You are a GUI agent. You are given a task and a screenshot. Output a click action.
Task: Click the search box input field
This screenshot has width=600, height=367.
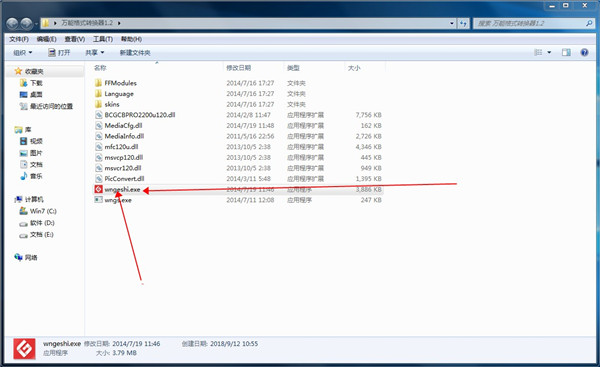point(530,23)
